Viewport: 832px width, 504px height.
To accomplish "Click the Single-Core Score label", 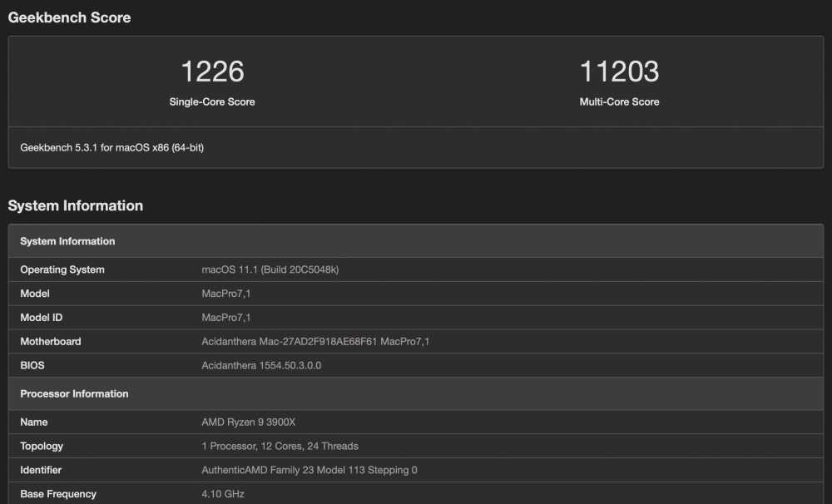I will [x=211, y=101].
